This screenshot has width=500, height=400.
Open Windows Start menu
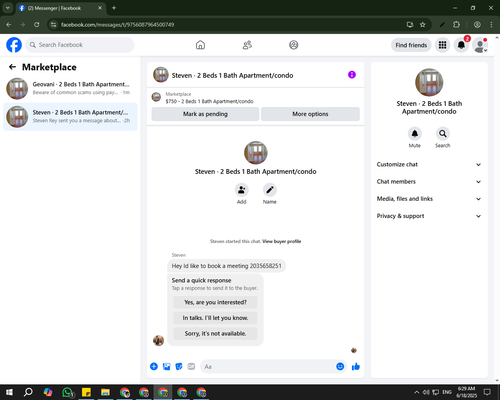click(x=9, y=392)
